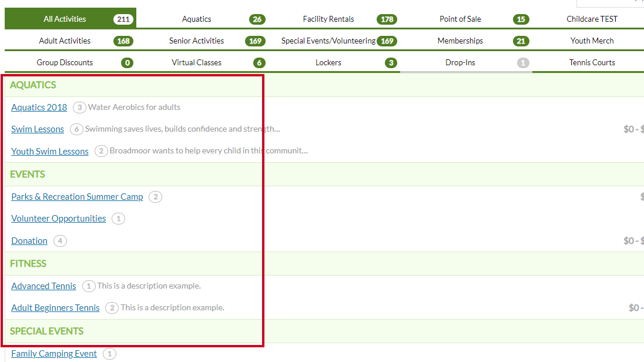Click the 15 badge beside Point of Sale
644x362 pixels.
point(521,19)
